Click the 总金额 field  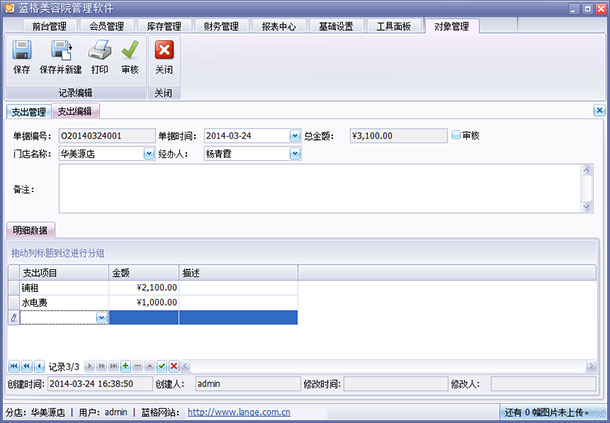coord(398,136)
